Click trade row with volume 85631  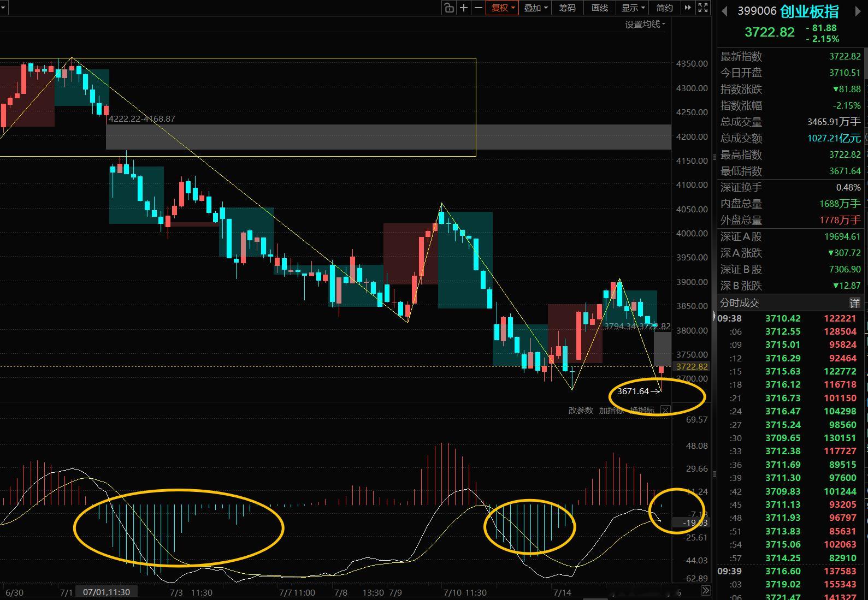coord(790,531)
